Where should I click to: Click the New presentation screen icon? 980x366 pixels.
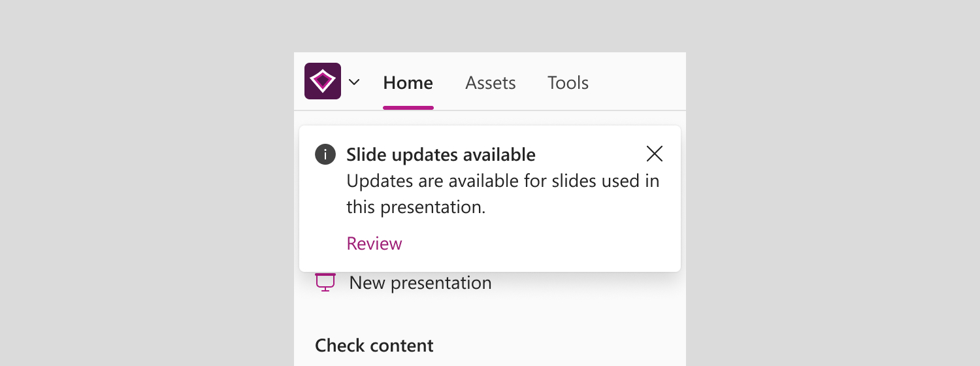[325, 282]
